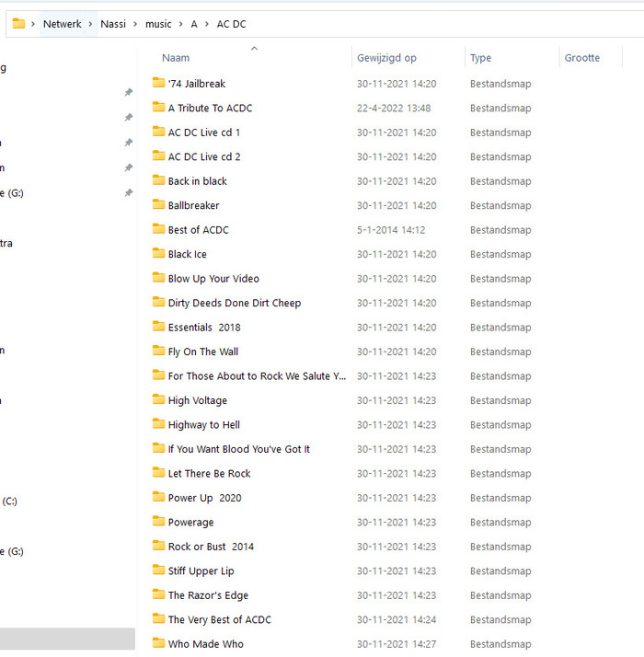The image size is (644, 657).
Task: Click the '74 Jailbreak folder icon
Action: click(158, 83)
